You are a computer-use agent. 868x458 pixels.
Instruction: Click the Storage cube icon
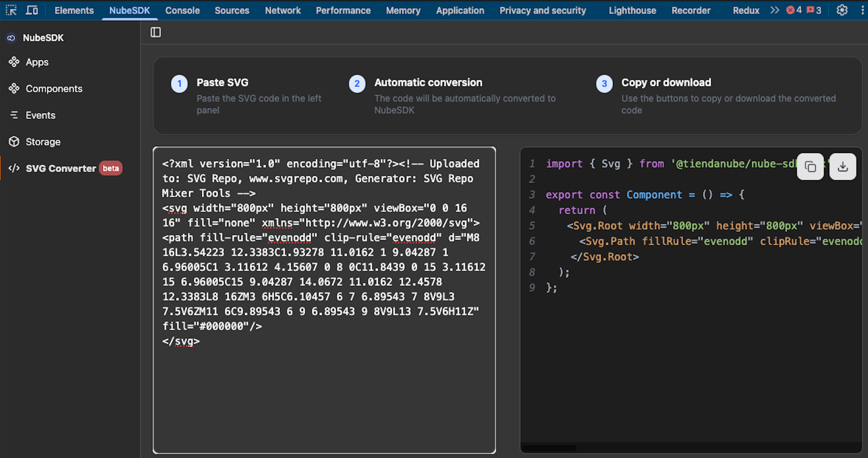click(14, 141)
